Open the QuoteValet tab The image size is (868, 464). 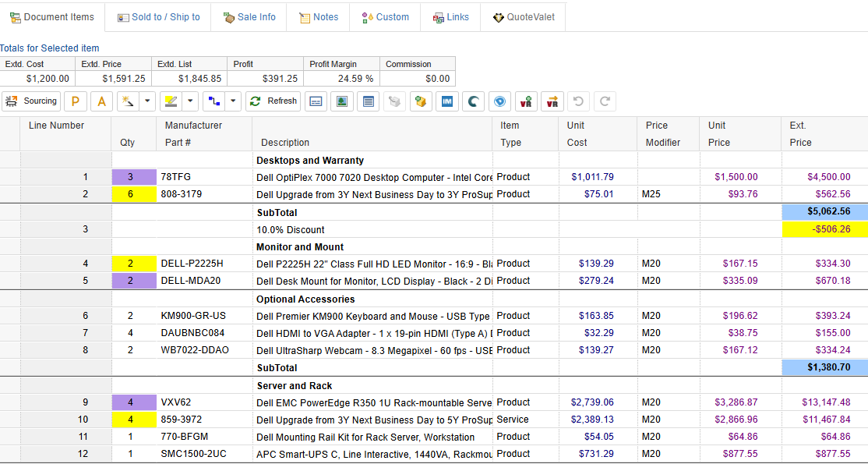(523, 16)
